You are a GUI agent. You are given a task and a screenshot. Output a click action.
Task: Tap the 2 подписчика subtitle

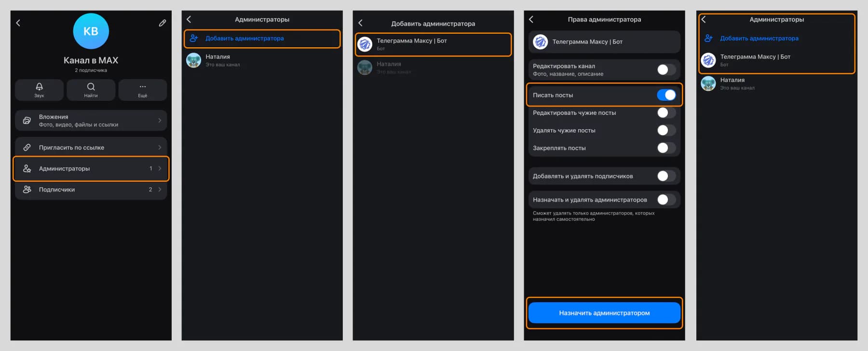tap(91, 70)
